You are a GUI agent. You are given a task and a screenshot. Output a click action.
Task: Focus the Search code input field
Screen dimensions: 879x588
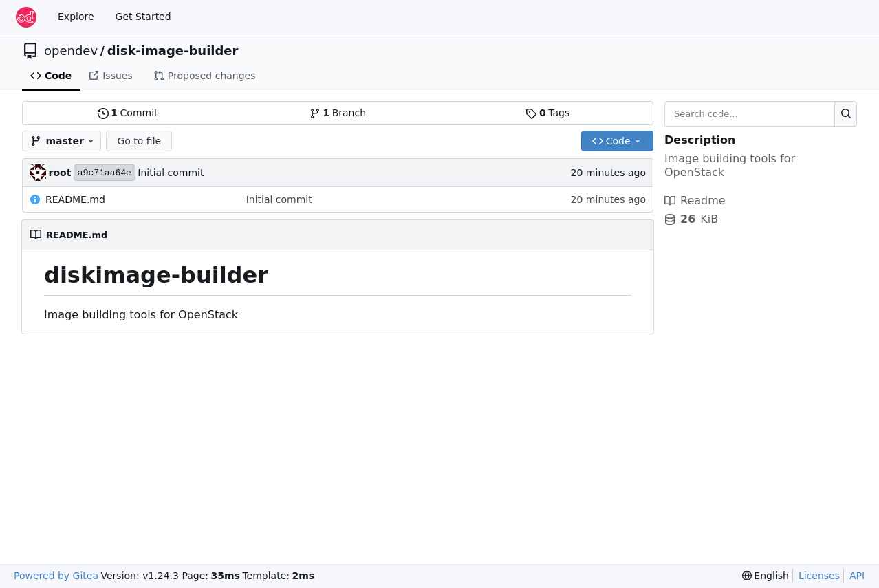[x=750, y=113]
